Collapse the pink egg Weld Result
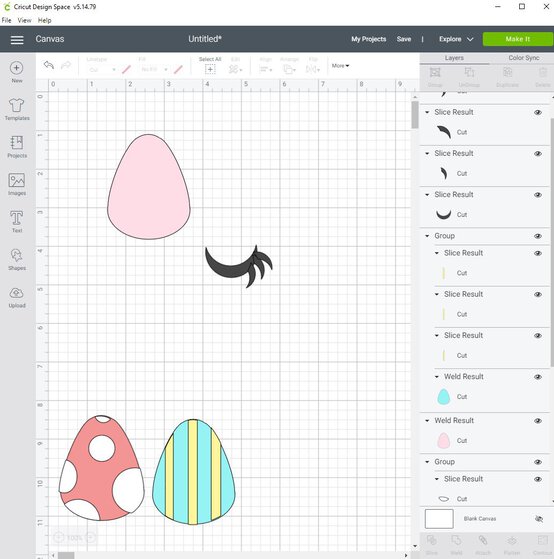Image resolution: width=554 pixels, height=559 pixels. coord(427,421)
